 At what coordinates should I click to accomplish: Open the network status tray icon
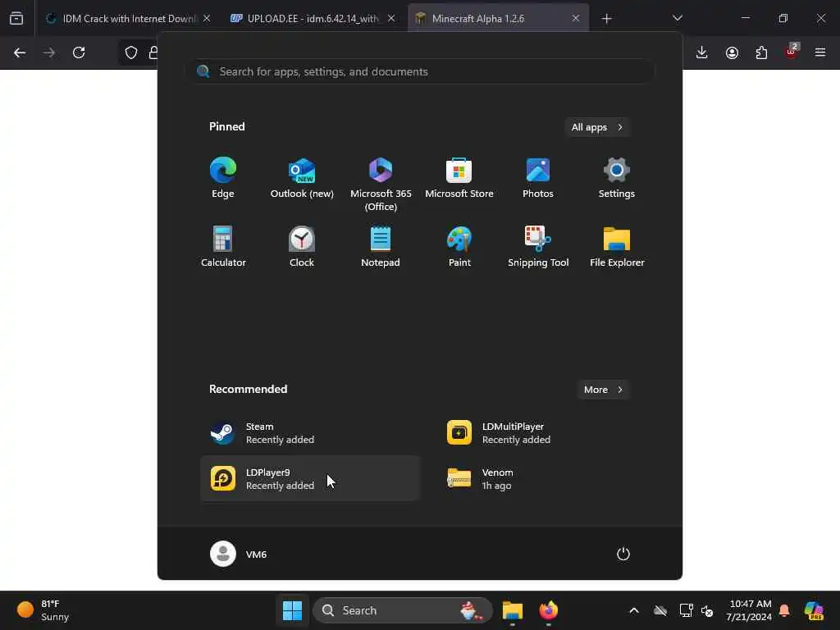(x=687, y=610)
